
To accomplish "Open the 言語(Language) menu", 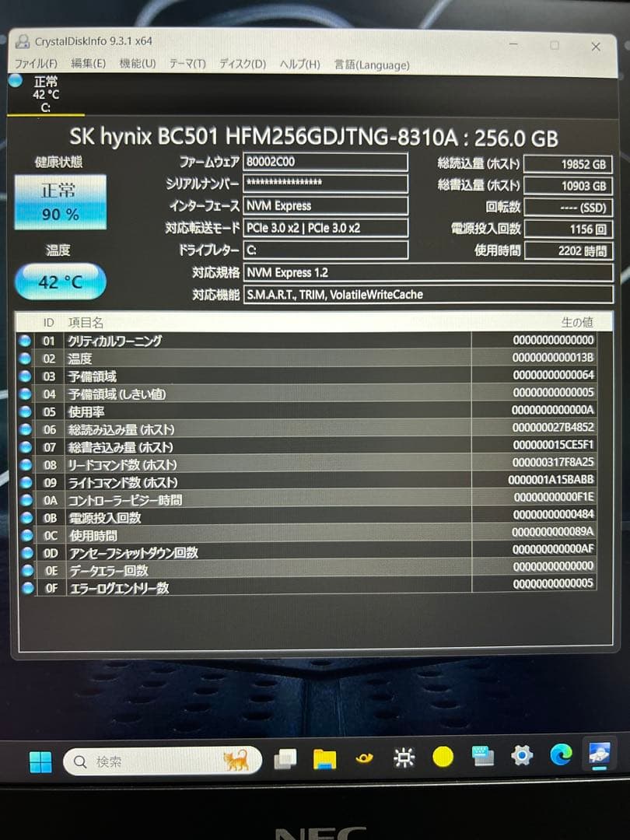I will click(x=372, y=65).
